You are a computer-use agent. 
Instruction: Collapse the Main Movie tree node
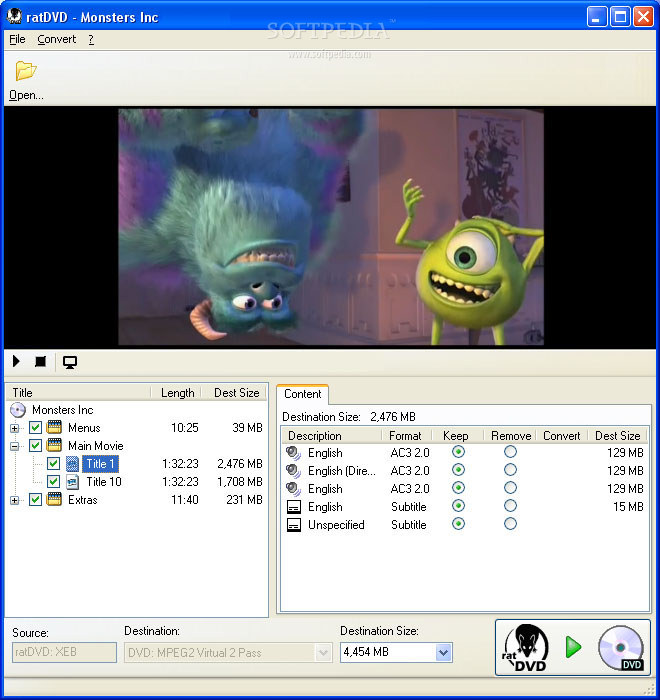pyautogui.click(x=15, y=446)
